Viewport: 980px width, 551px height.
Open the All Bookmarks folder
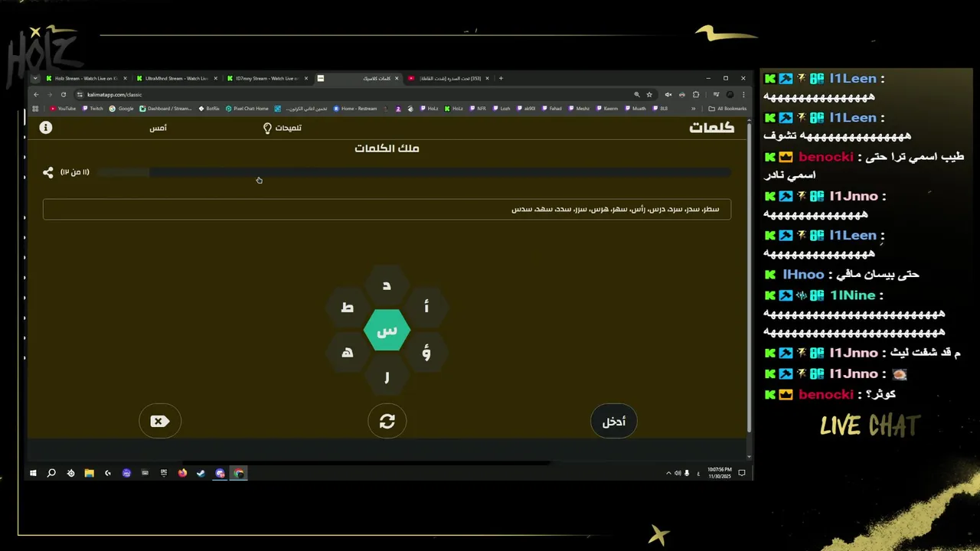coord(727,109)
